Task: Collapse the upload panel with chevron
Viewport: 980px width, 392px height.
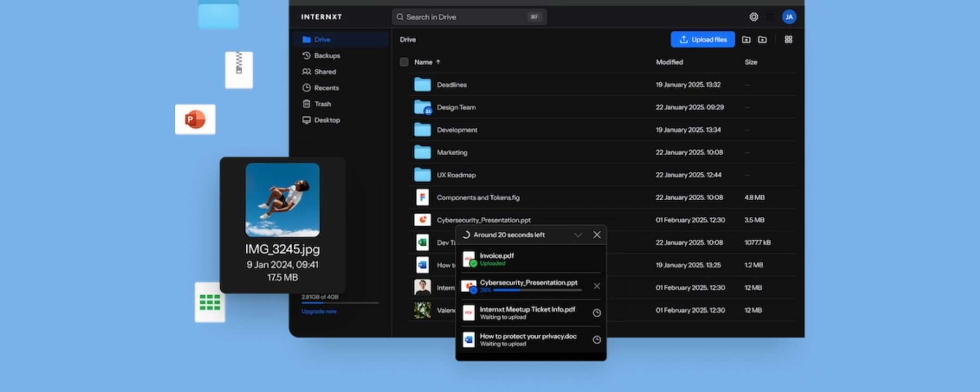Action: click(578, 235)
